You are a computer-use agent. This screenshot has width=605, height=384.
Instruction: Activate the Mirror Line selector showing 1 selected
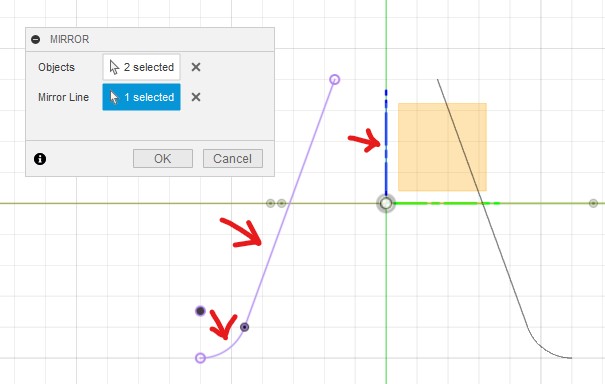click(141, 97)
